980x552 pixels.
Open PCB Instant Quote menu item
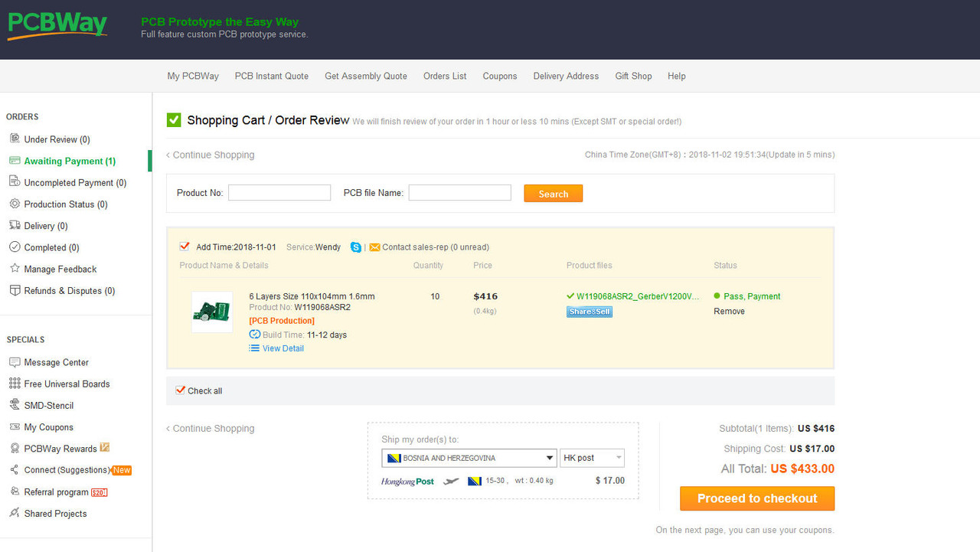272,76
